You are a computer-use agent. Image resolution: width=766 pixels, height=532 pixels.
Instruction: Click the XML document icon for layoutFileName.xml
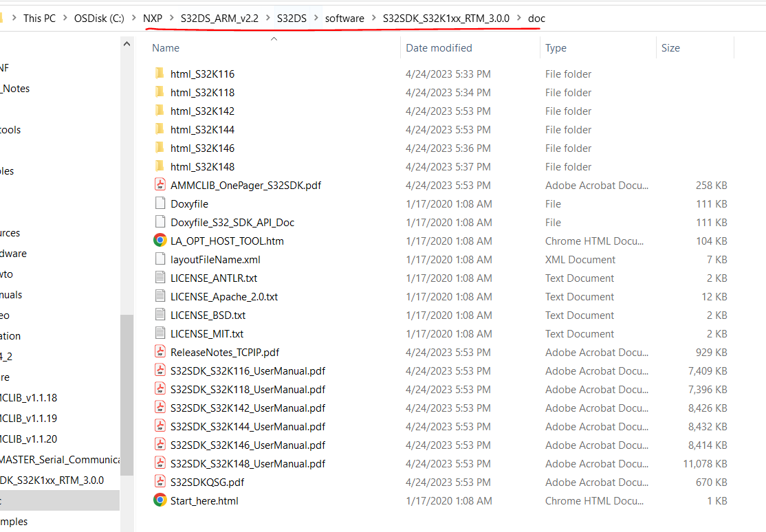(x=159, y=259)
